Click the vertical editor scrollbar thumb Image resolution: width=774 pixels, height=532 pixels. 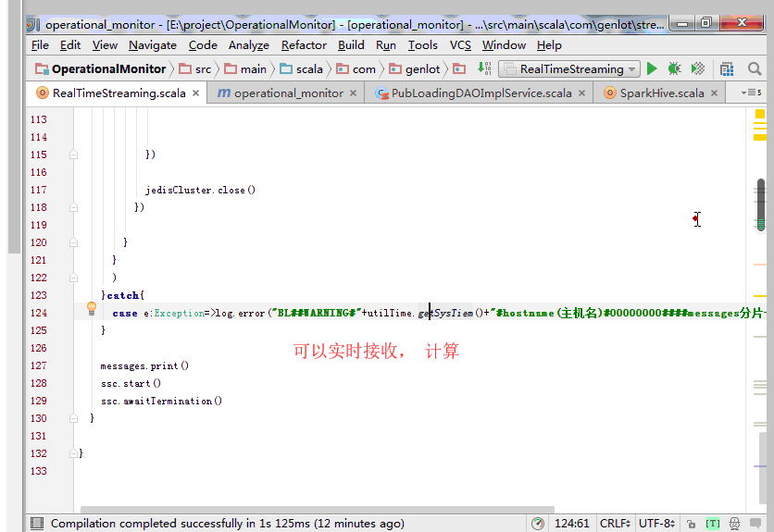(760, 204)
